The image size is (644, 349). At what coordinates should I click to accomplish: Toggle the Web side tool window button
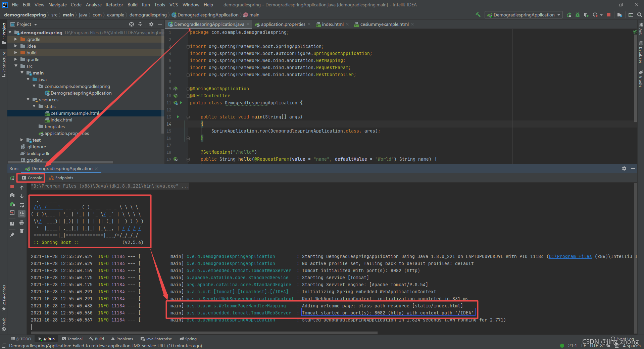(x=4, y=324)
